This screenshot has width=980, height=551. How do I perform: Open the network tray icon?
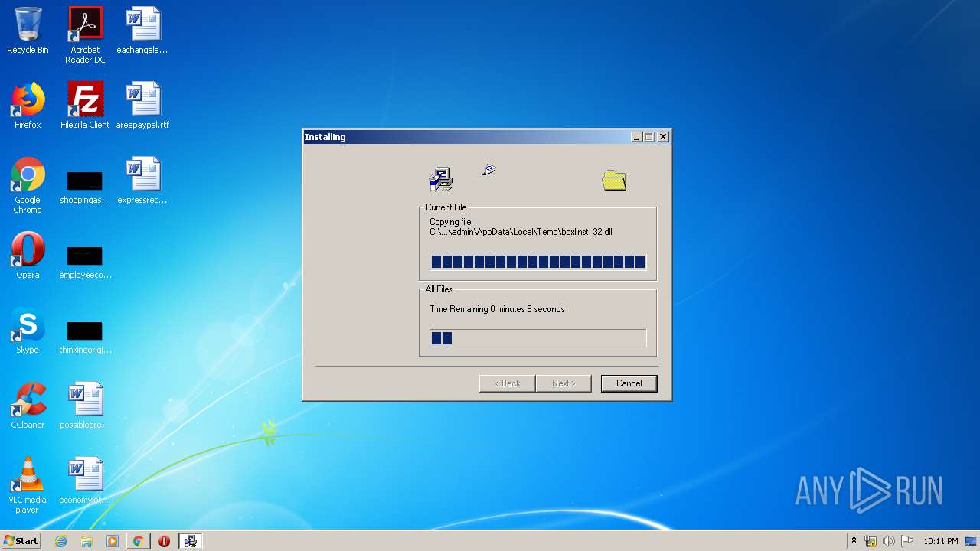pos(871,541)
